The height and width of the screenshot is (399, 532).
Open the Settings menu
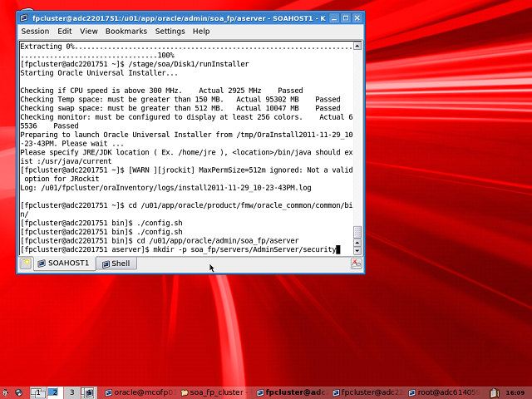pyautogui.click(x=170, y=32)
